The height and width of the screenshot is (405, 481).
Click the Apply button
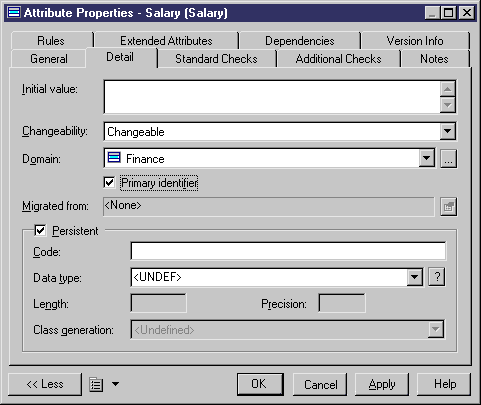pos(382,384)
